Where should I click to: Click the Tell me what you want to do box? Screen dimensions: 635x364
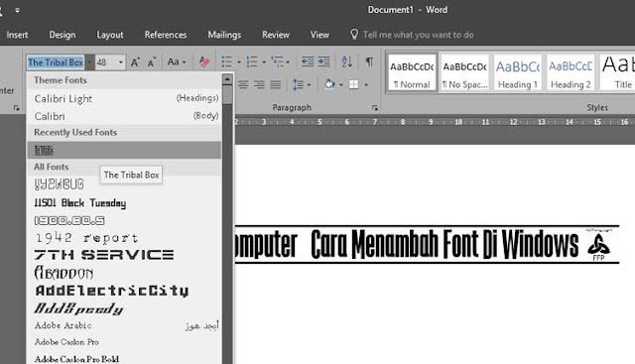(x=418, y=35)
